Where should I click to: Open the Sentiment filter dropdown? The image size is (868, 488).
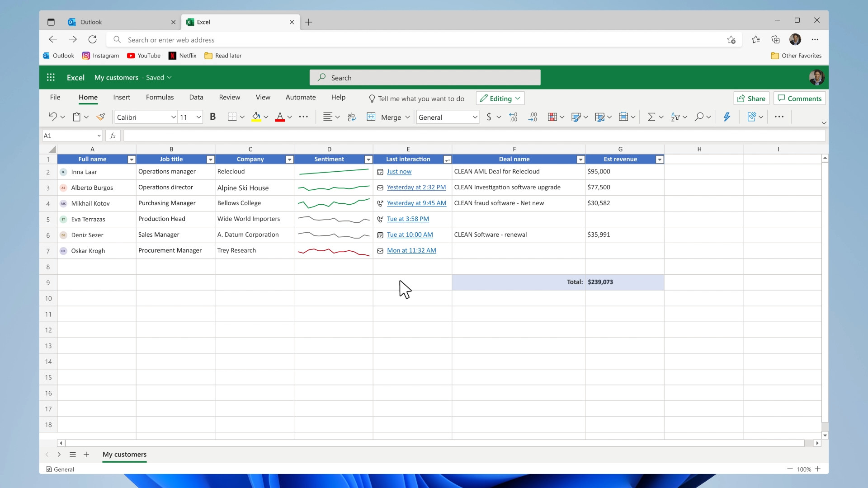tap(368, 160)
